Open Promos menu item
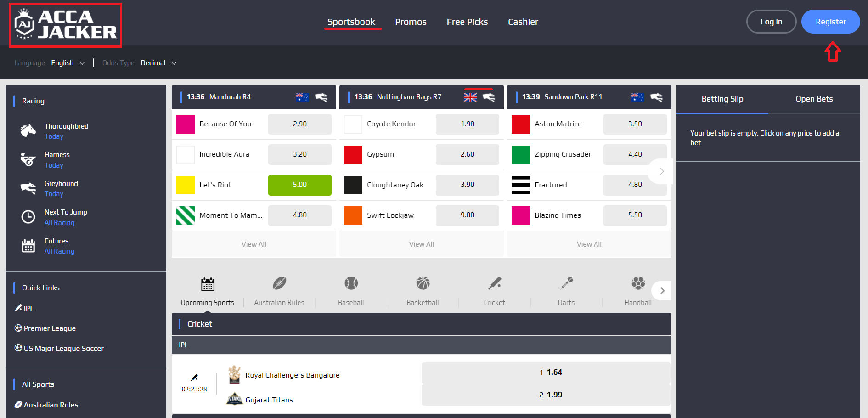The width and height of the screenshot is (868, 418). [x=411, y=22]
